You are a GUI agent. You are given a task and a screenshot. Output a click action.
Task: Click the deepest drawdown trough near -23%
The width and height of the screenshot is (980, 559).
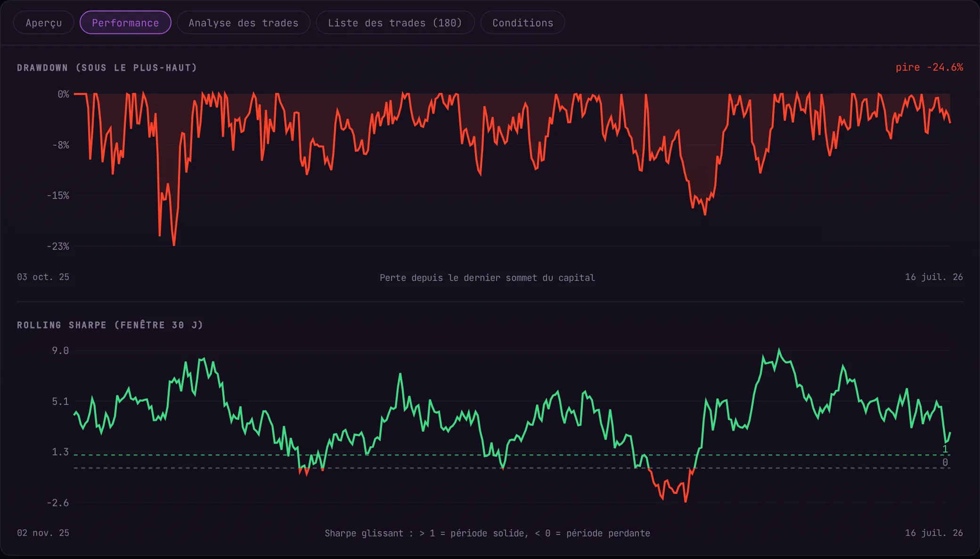pyautogui.click(x=174, y=245)
